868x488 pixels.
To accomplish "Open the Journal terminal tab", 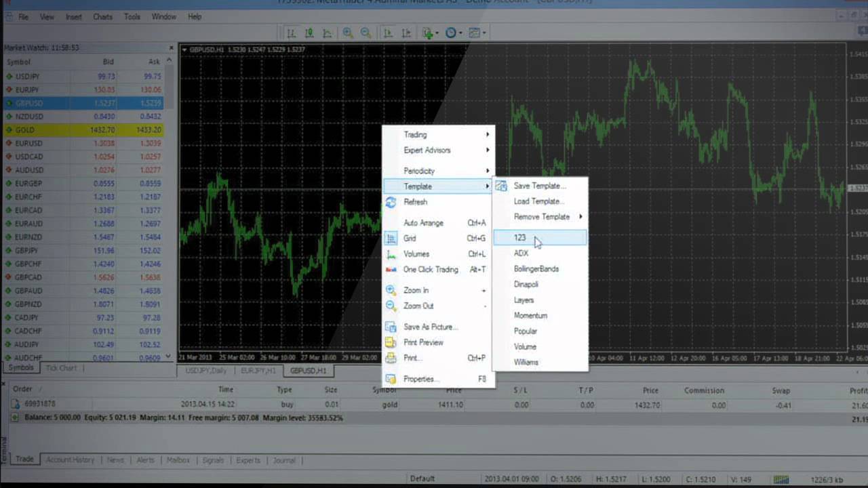I will coord(284,460).
